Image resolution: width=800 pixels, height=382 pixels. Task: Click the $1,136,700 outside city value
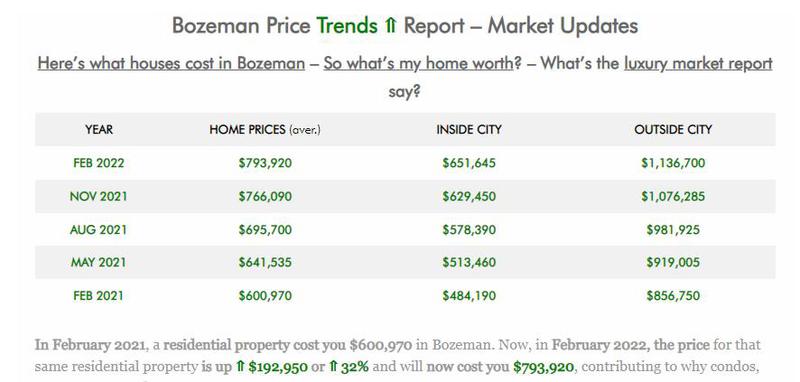673,163
